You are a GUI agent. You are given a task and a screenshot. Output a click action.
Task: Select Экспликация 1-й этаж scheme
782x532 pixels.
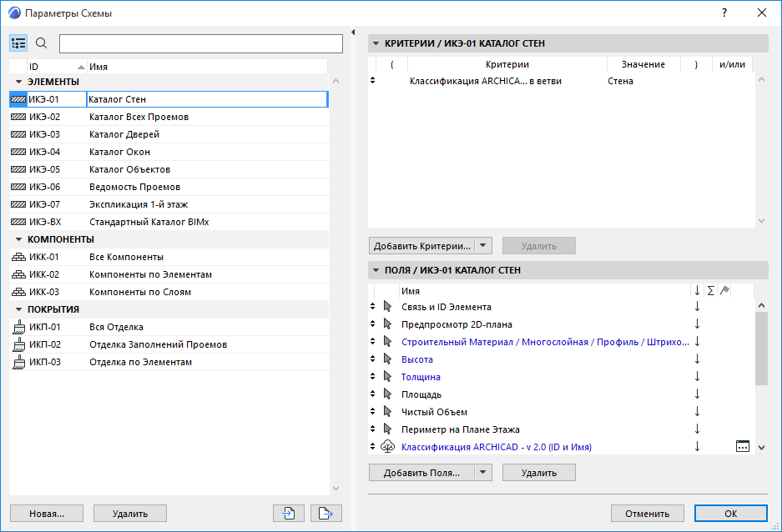[x=169, y=204]
